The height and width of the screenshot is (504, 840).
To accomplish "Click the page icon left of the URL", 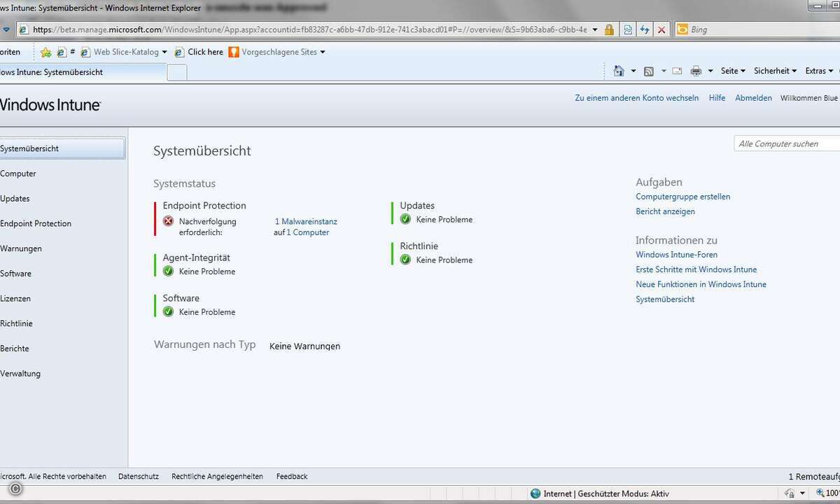I will tap(23, 29).
